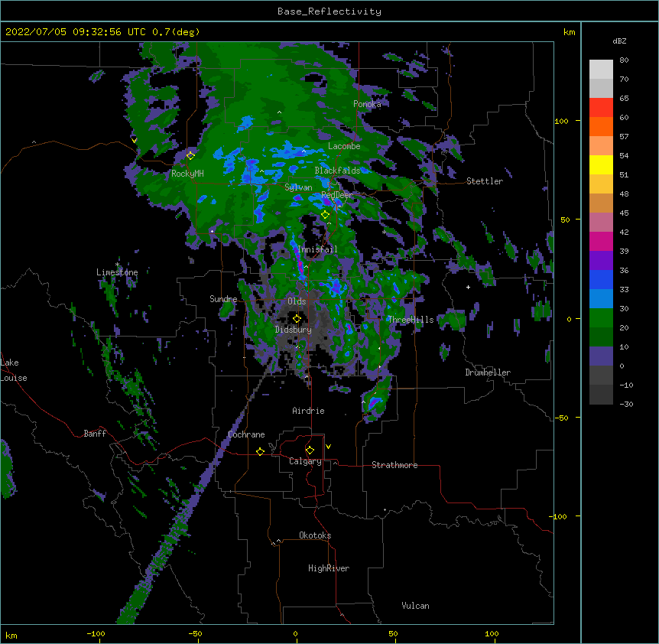Click the bottom axis -100 km tick label
This screenshot has width=659, height=644.
tap(96, 633)
